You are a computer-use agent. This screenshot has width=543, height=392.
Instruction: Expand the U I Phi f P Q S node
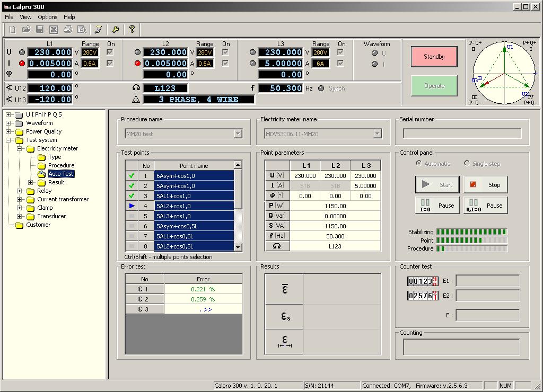[x=8, y=114]
